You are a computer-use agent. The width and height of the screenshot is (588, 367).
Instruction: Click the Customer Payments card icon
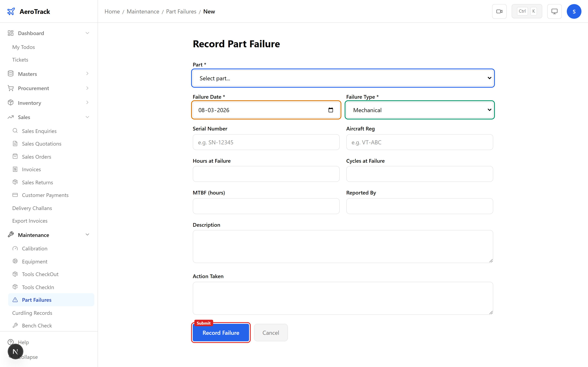point(15,195)
